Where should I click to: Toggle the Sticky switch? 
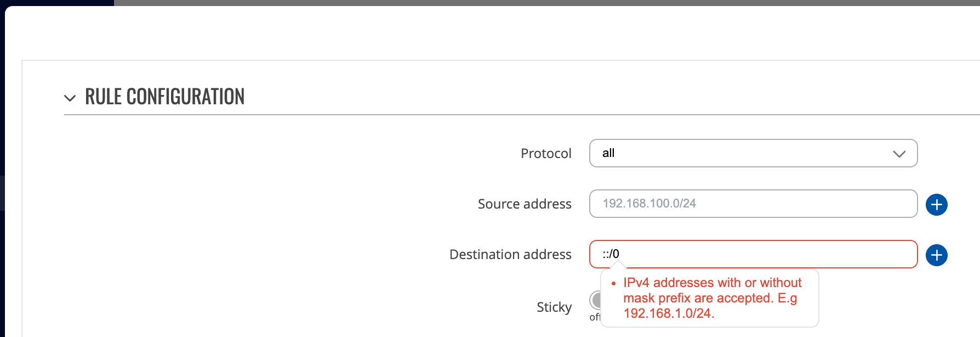[x=595, y=300]
